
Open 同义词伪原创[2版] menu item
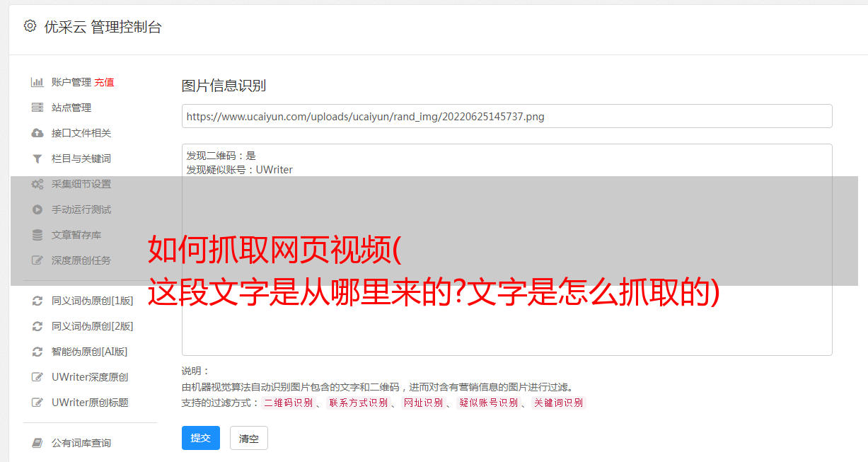pos(92,326)
